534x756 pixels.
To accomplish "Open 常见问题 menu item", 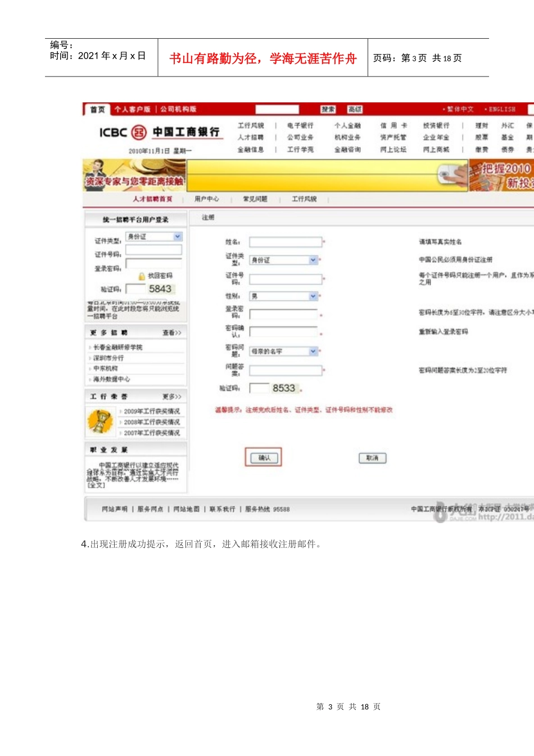I will pos(255,199).
